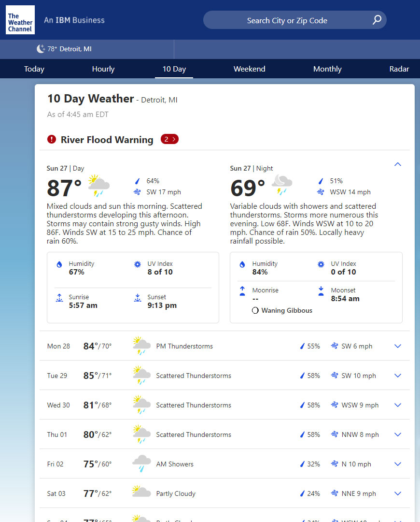Click the Search City or Zip Code field
The height and width of the screenshot is (522, 420).
tap(287, 20)
